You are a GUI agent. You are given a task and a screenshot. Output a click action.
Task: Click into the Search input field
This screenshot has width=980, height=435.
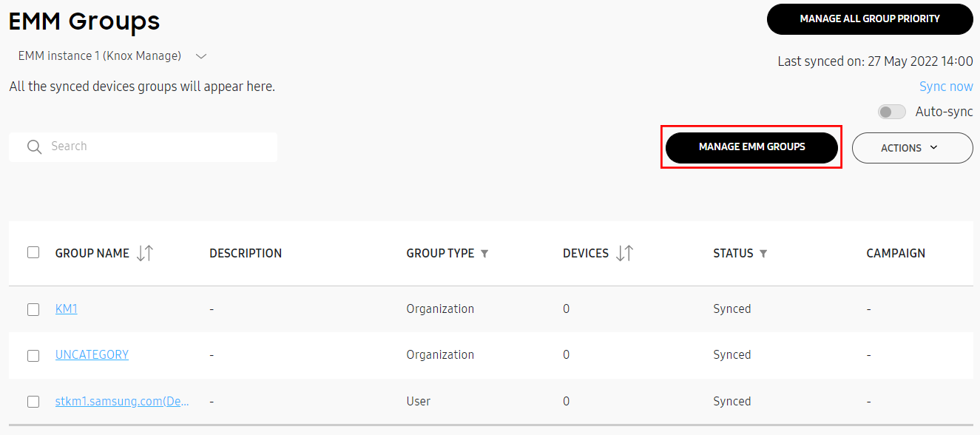[x=155, y=146]
